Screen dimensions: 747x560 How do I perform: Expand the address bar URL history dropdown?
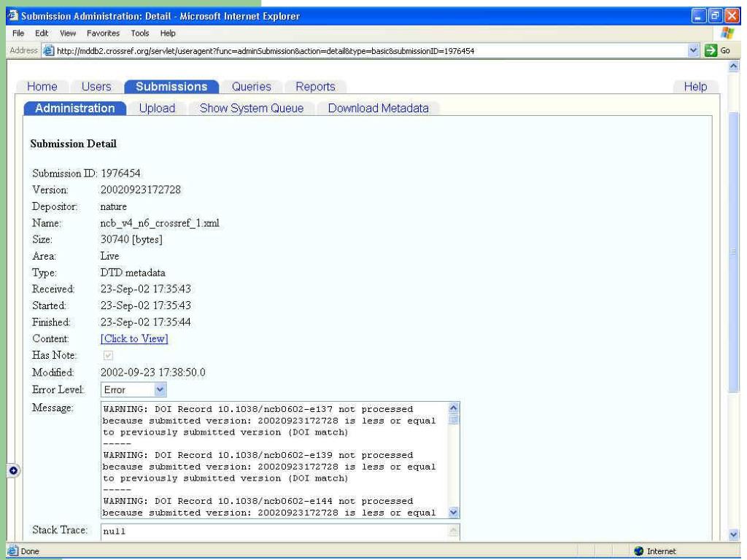pos(693,50)
